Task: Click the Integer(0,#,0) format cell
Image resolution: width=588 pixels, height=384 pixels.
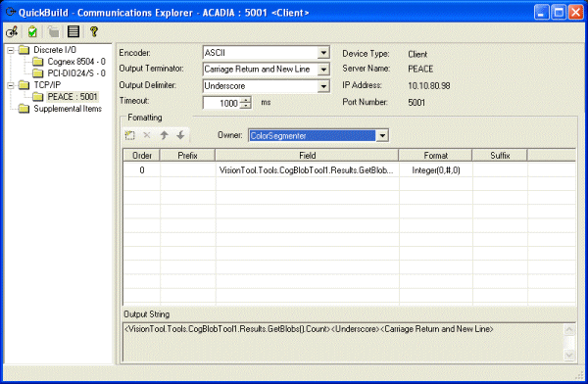Action: (x=436, y=170)
